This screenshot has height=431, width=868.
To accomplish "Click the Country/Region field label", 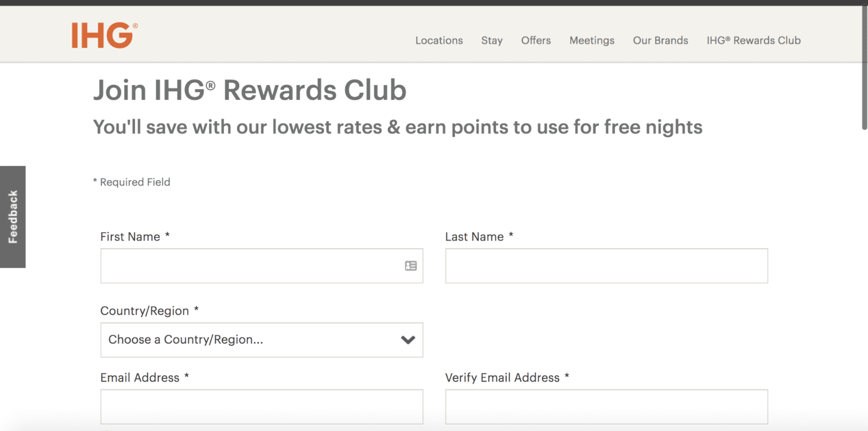I will coord(145,310).
